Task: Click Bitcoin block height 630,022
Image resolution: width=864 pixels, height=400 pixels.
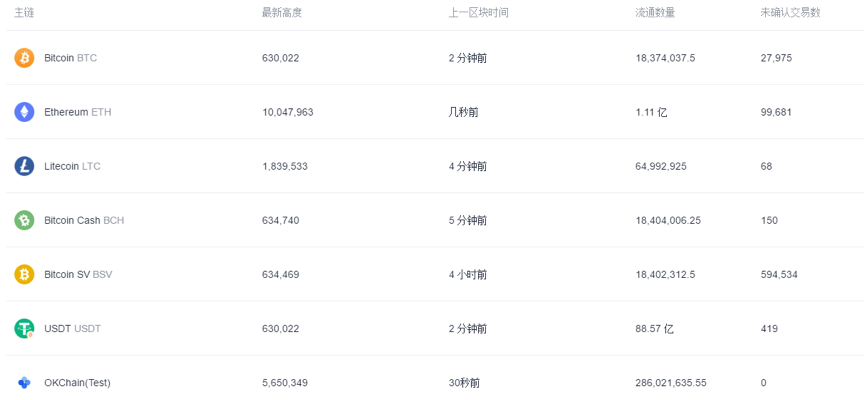Action: [x=280, y=58]
